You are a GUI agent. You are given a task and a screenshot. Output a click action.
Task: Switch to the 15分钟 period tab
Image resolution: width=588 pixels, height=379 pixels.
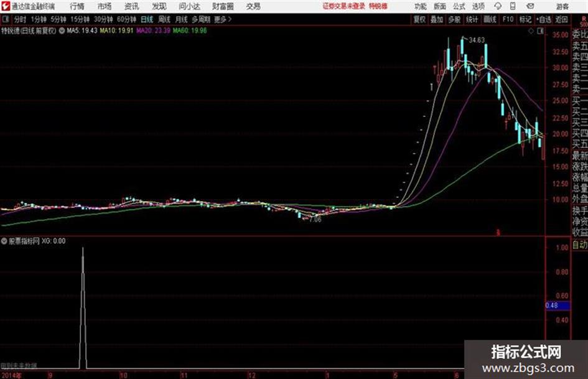coord(80,19)
